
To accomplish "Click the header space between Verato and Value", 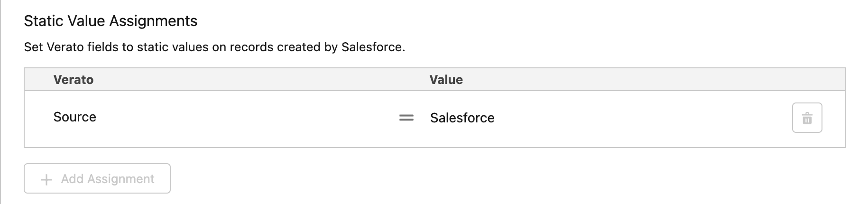I will pos(261,80).
